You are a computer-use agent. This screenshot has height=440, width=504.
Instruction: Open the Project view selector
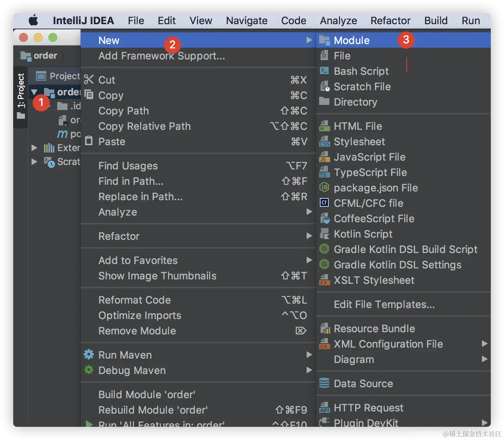pyautogui.click(x=58, y=76)
